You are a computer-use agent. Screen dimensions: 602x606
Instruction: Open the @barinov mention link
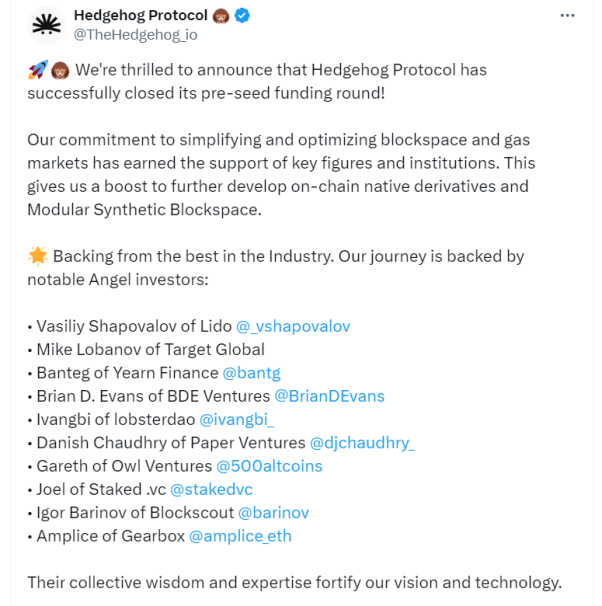(x=274, y=513)
